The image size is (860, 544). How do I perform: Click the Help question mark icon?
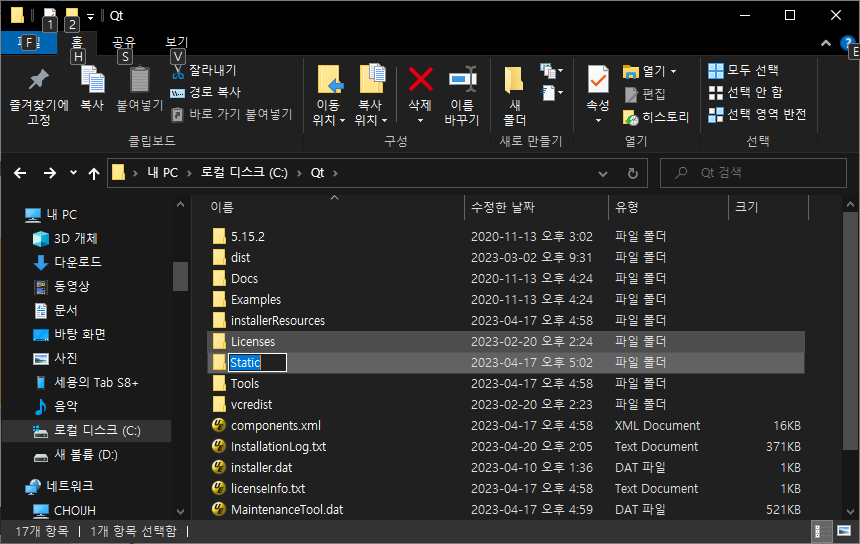pos(846,43)
